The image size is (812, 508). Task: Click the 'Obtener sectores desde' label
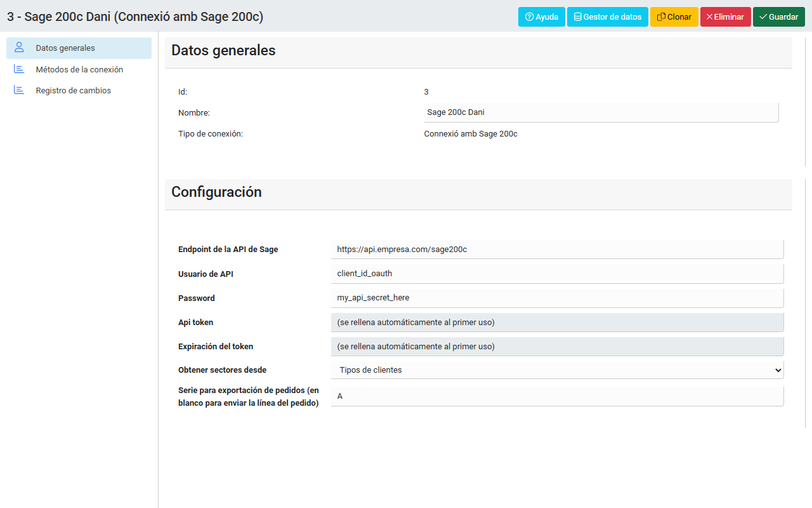222,370
